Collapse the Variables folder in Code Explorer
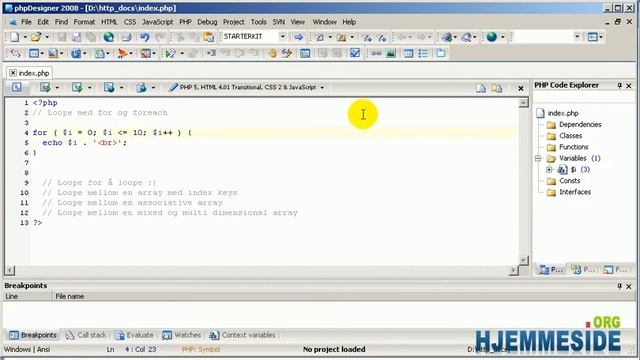Screen dimensions: 640x360 coord(538,158)
